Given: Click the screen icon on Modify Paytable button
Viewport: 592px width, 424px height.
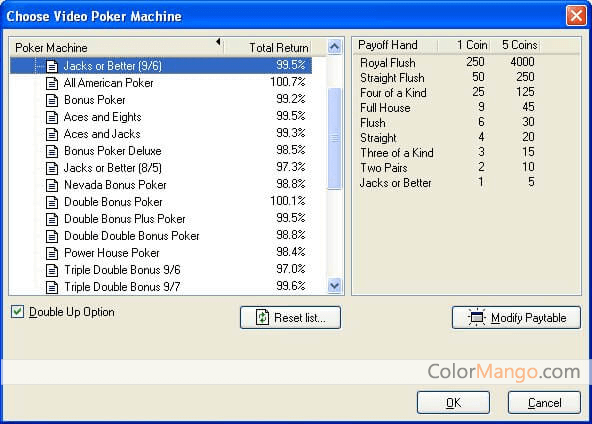Looking at the screenshot, I should 477,317.
